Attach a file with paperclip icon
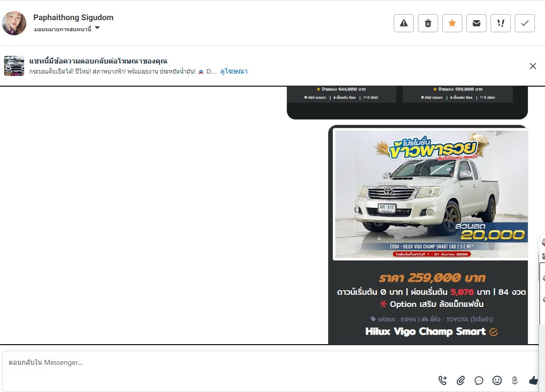This screenshot has height=392, width=545. click(x=460, y=380)
